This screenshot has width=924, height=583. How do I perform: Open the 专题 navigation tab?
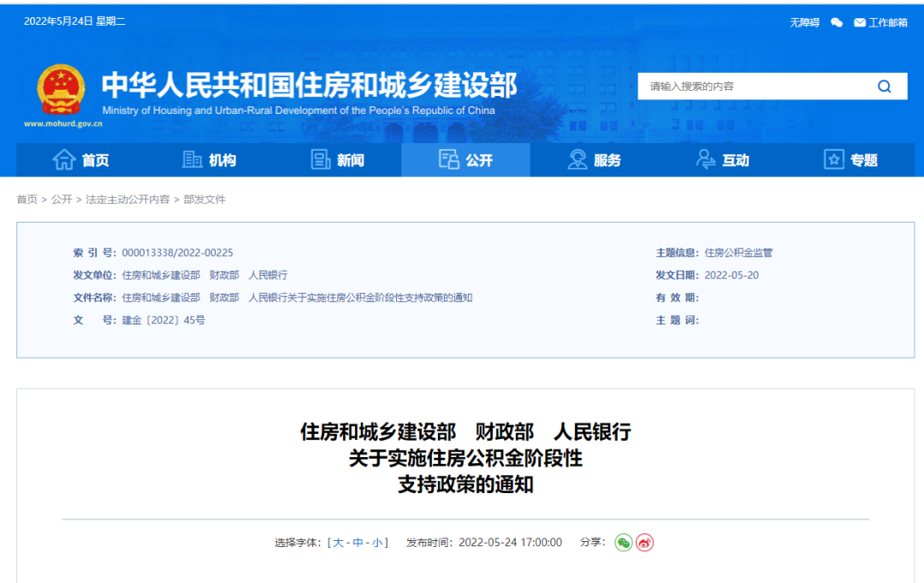850,160
